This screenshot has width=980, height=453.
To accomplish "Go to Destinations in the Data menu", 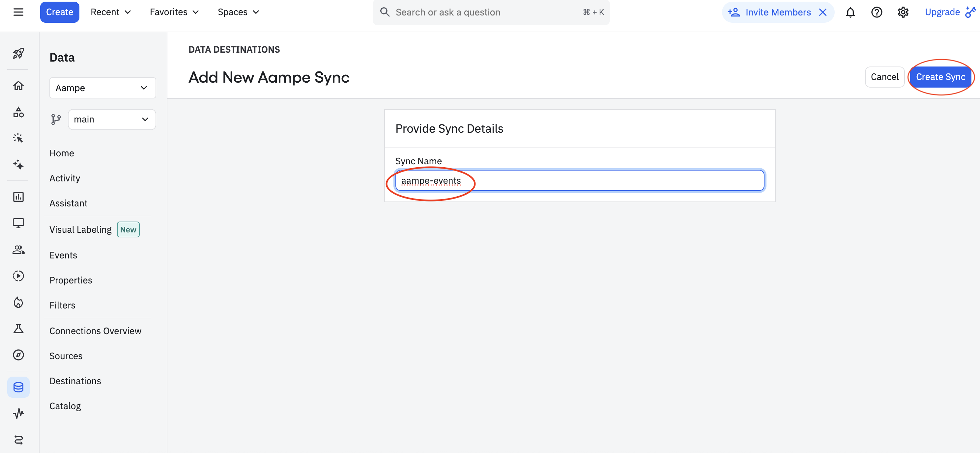I will click(x=75, y=381).
